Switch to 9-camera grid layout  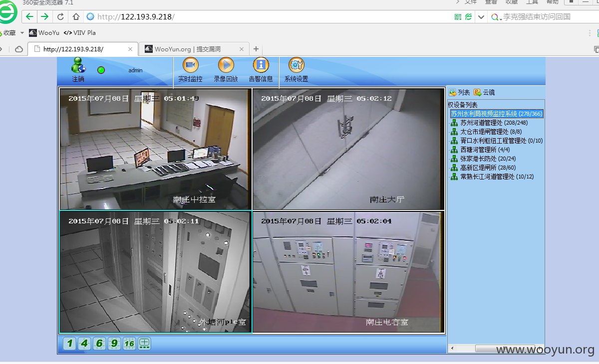(x=114, y=343)
